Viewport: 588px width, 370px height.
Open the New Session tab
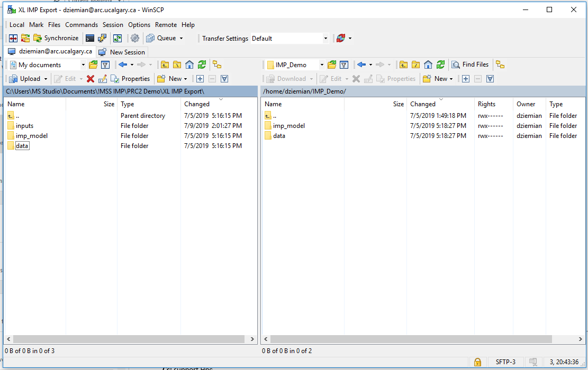[122, 52]
